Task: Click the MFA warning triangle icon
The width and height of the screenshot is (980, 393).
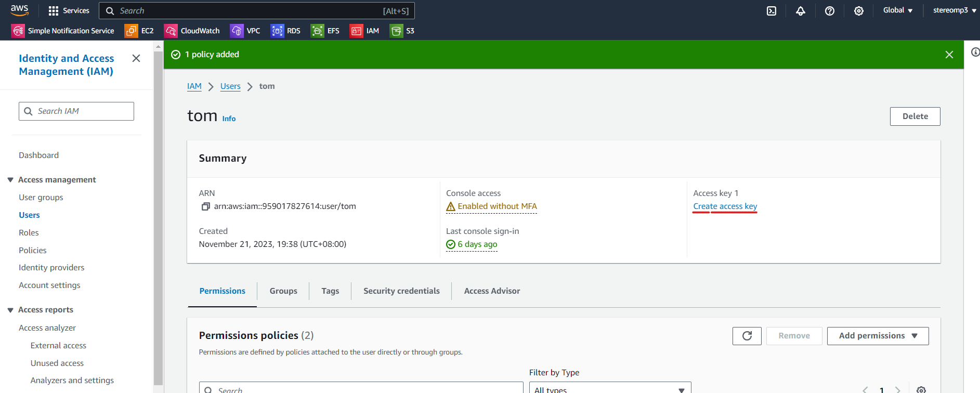Action: tap(451, 207)
